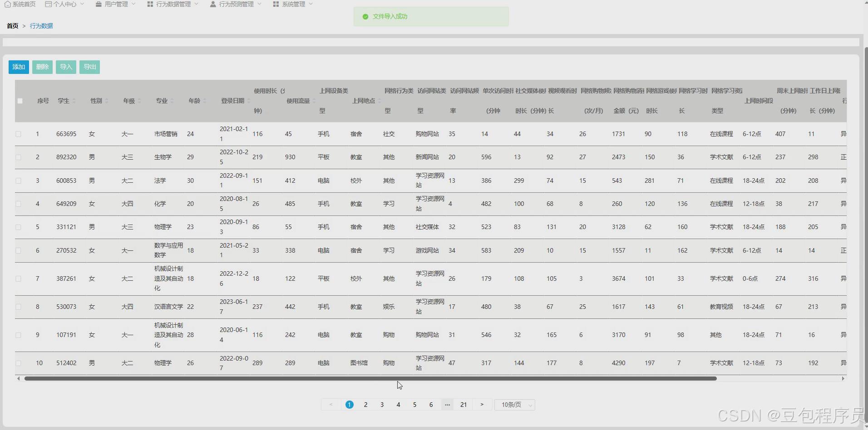Viewport: 868px width, 430px height.
Task: Check the row checkbox for student 512402
Action: coord(18,363)
